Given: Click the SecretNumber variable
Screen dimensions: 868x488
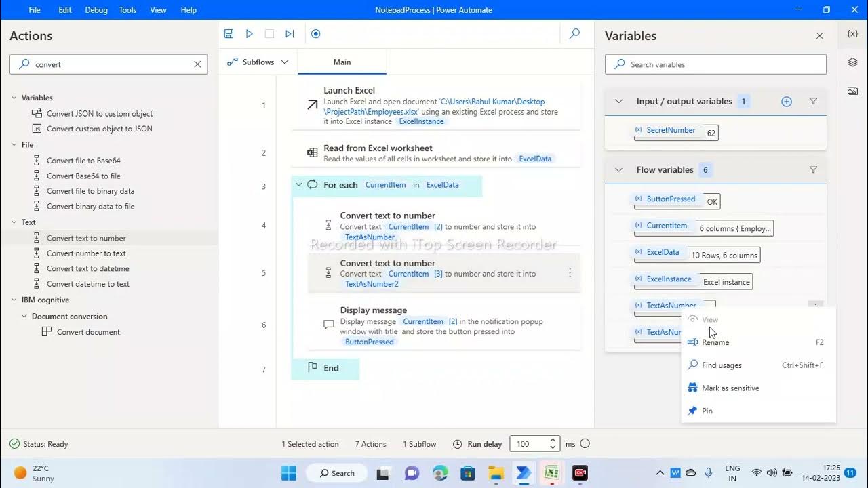Looking at the screenshot, I should [x=671, y=130].
